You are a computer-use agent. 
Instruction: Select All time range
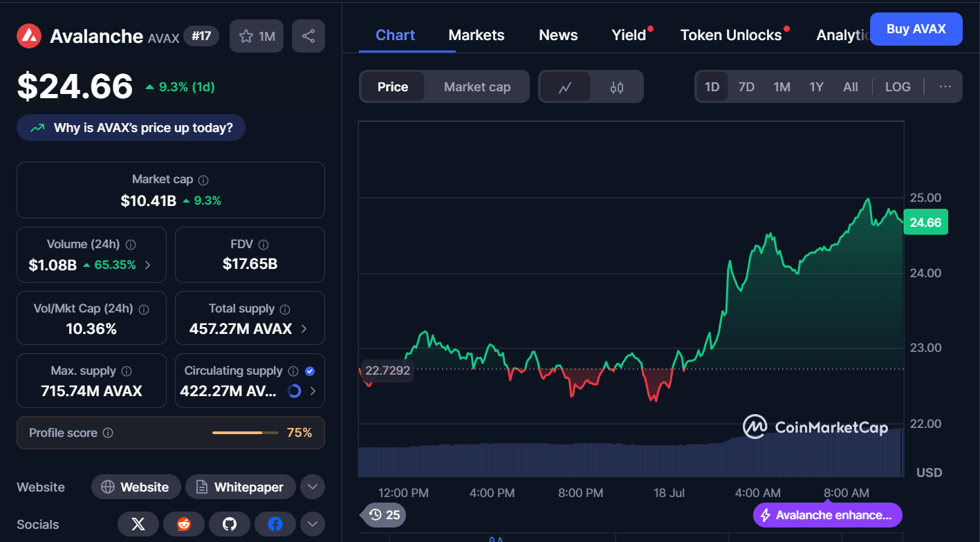click(851, 87)
